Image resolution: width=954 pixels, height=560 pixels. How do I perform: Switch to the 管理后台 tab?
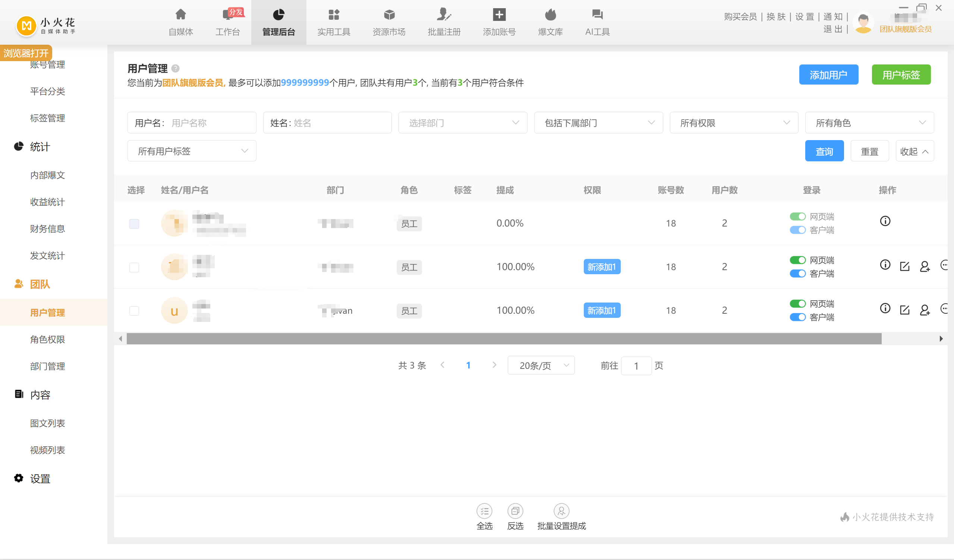(x=278, y=22)
